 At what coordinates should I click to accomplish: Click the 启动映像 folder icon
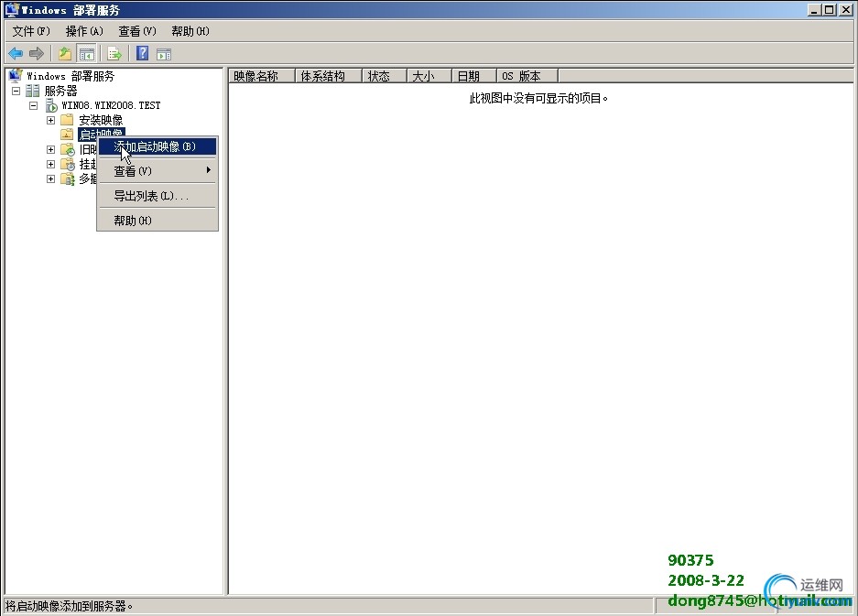[x=67, y=134]
